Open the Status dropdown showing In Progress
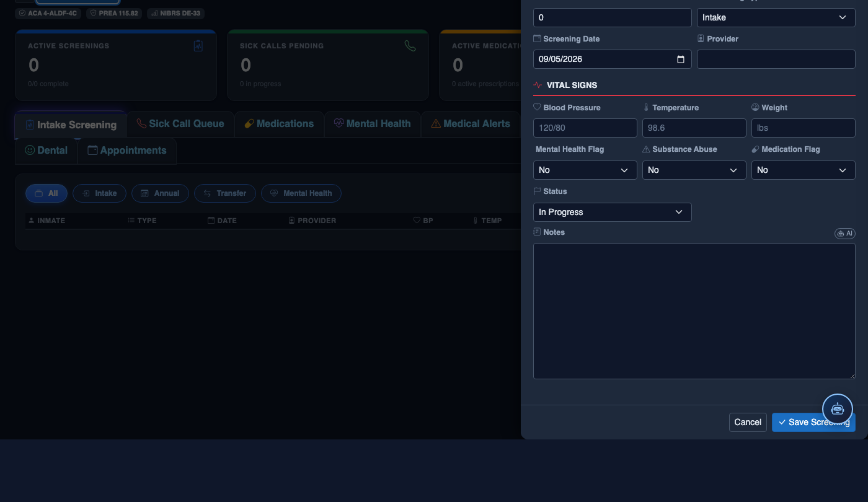Image resolution: width=868 pixels, height=502 pixels. [x=613, y=212]
